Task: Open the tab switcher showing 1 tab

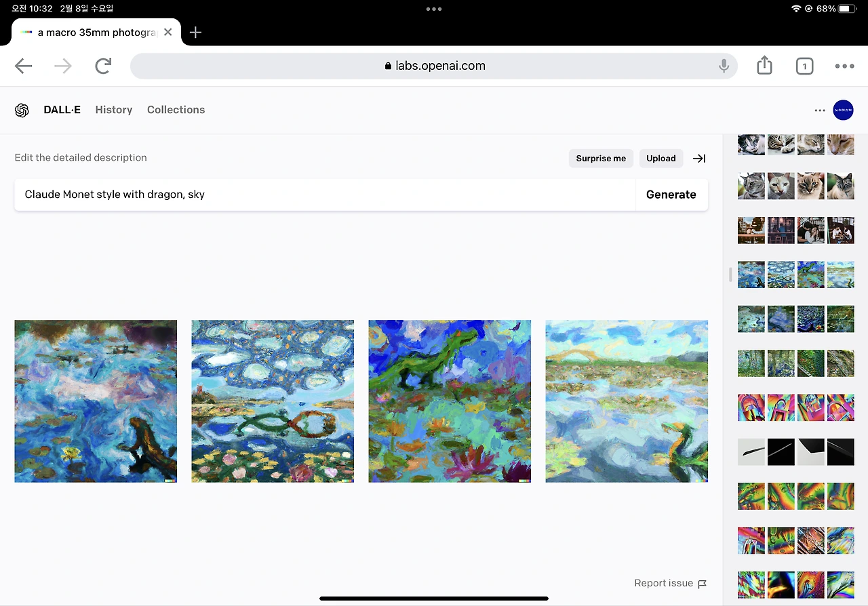Action: pyautogui.click(x=804, y=66)
